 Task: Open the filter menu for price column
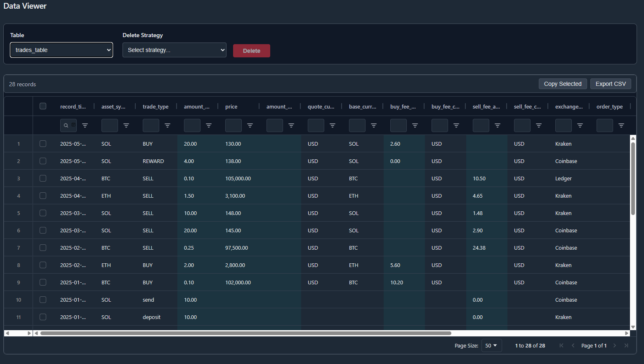[250, 125]
